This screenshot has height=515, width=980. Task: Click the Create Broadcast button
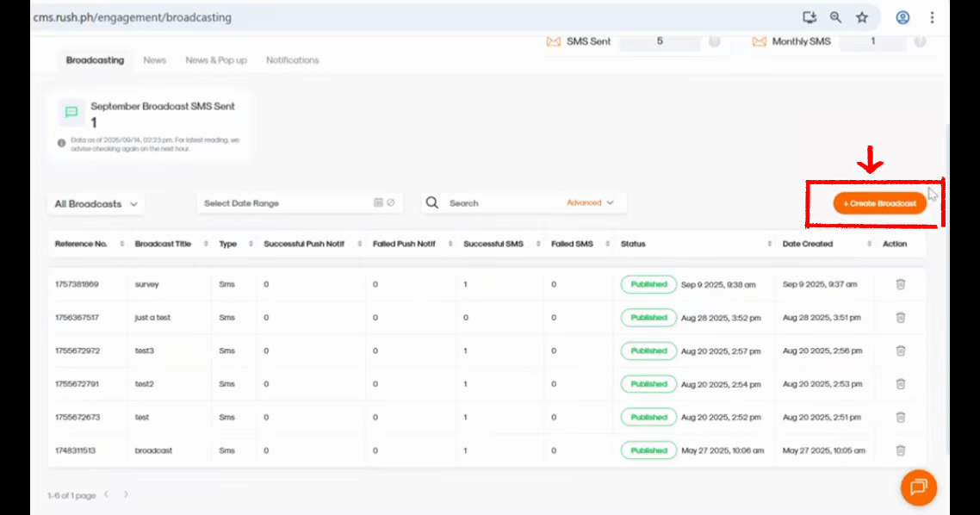click(879, 203)
